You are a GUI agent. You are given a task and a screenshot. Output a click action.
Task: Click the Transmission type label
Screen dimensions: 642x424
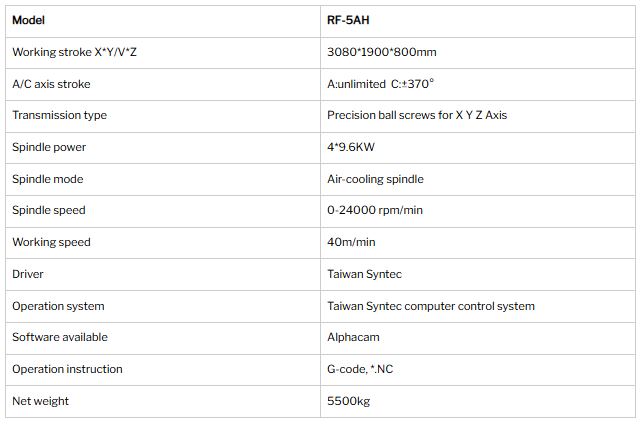click(59, 115)
